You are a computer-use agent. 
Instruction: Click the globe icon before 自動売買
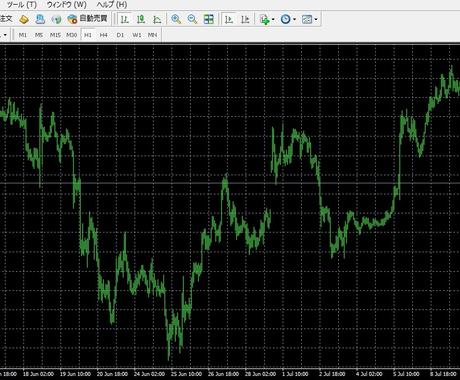click(56, 19)
